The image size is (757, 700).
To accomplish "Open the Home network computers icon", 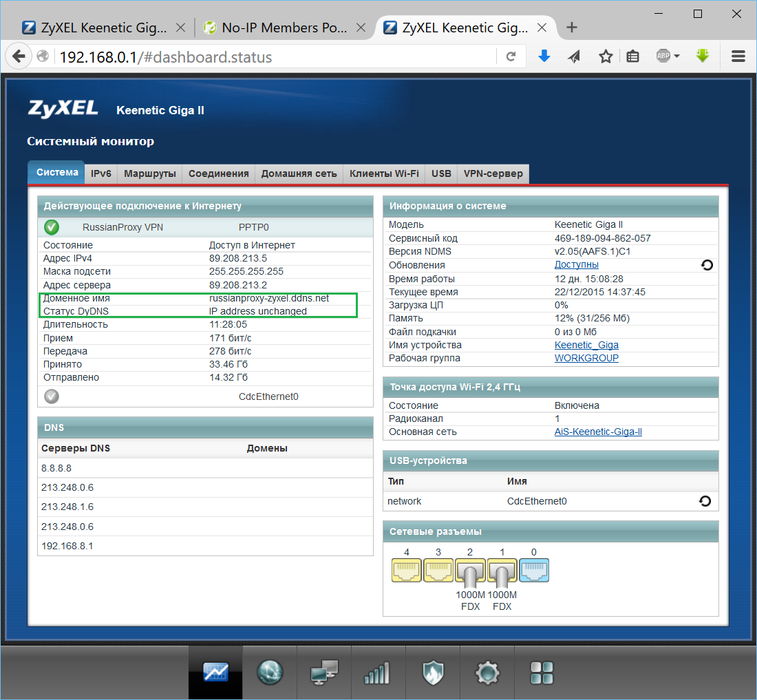I will [x=324, y=672].
